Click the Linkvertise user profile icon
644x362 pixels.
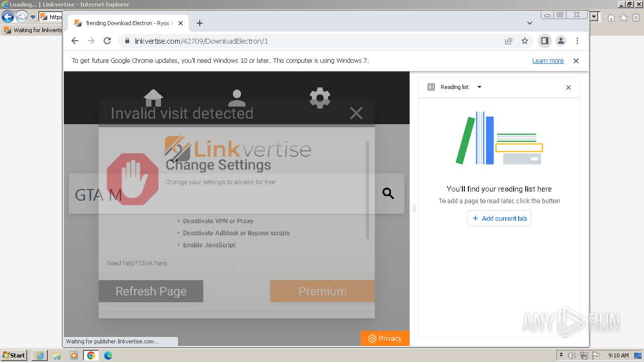click(236, 98)
